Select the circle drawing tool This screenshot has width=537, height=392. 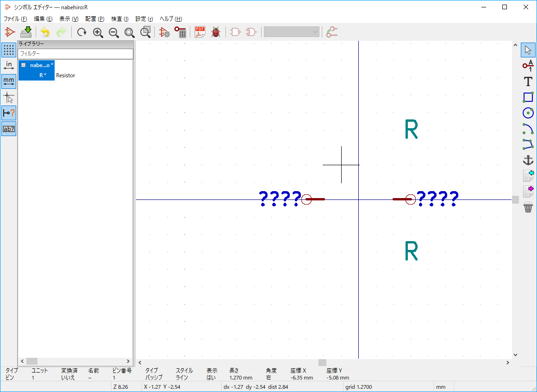[x=528, y=113]
